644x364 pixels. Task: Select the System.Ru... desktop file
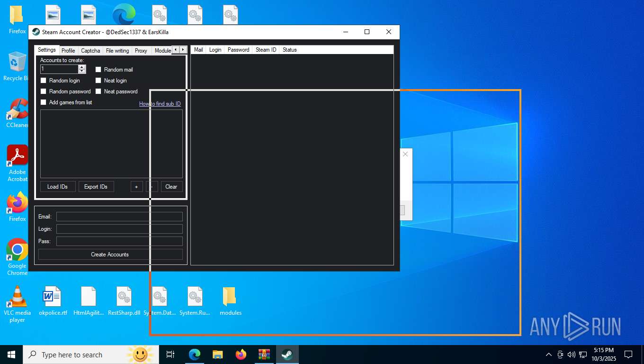coord(195,300)
